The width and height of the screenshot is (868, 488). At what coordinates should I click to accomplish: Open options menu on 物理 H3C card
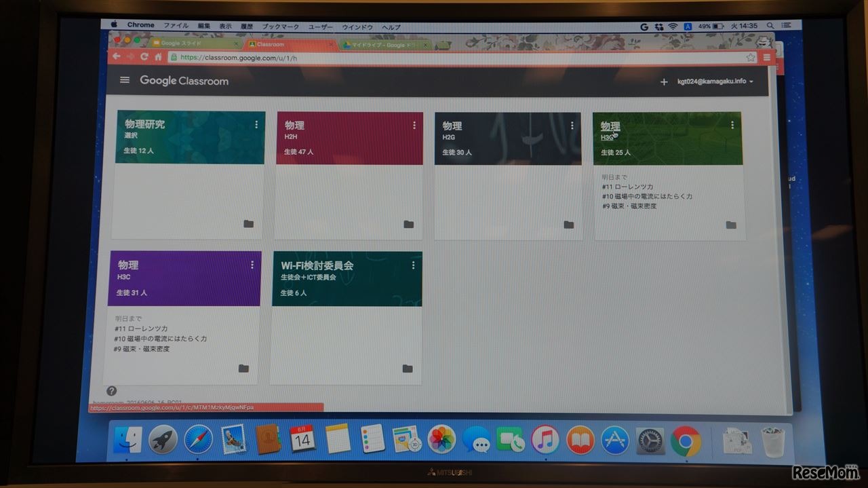(x=252, y=265)
